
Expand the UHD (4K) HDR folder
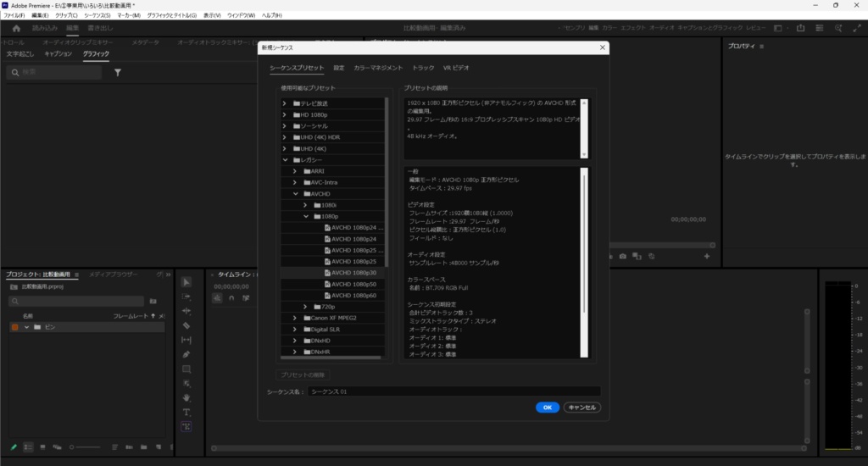click(285, 137)
